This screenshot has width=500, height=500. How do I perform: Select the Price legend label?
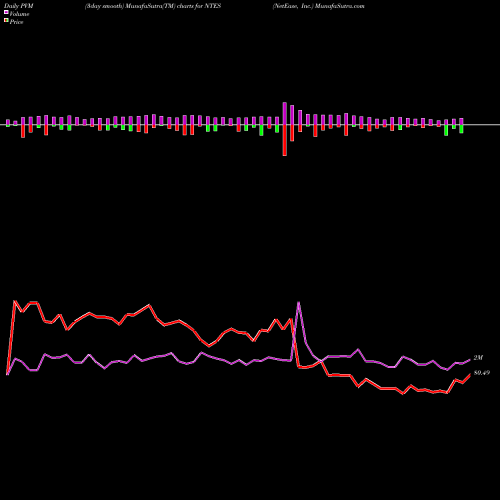click(16, 22)
